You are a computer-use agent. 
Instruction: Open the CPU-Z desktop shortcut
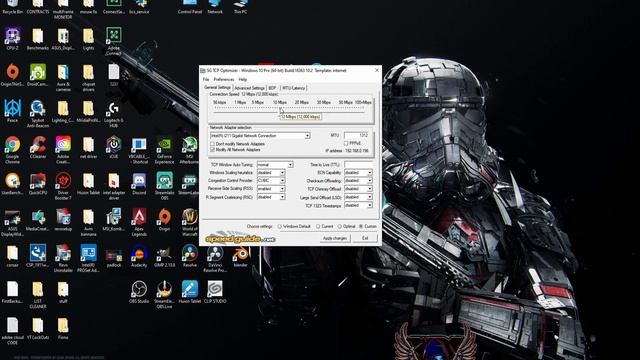tap(12, 39)
